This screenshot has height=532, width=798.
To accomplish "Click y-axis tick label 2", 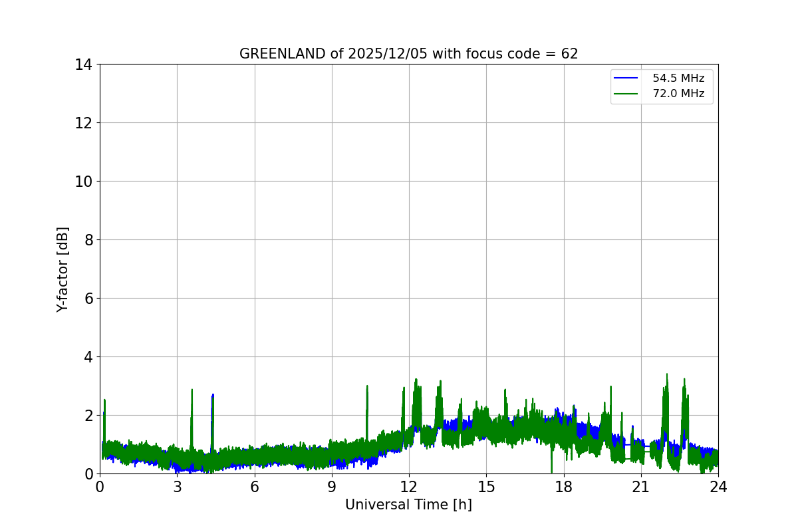I will coord(89,416).
